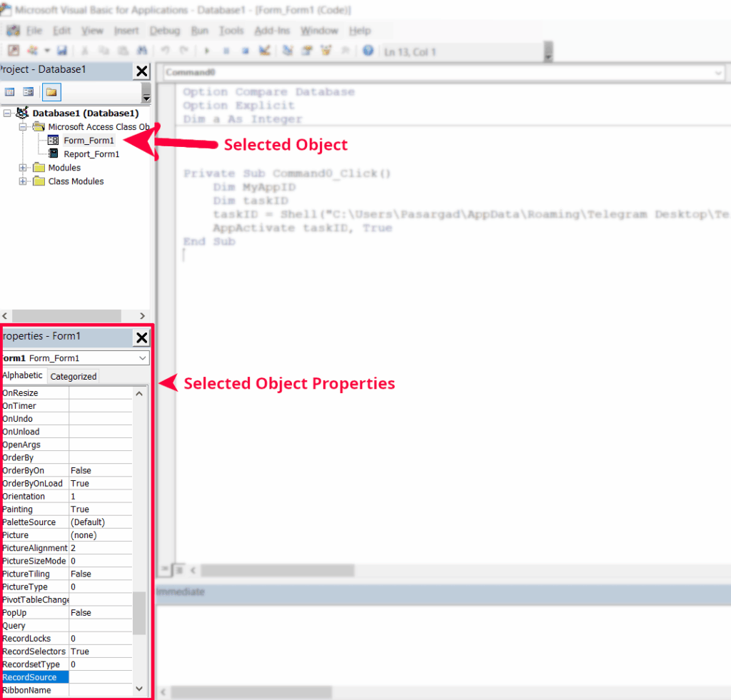The width and height of the screenshot is (731, 700).
Task: Open the Window menu
Action: tap(319, 31)
